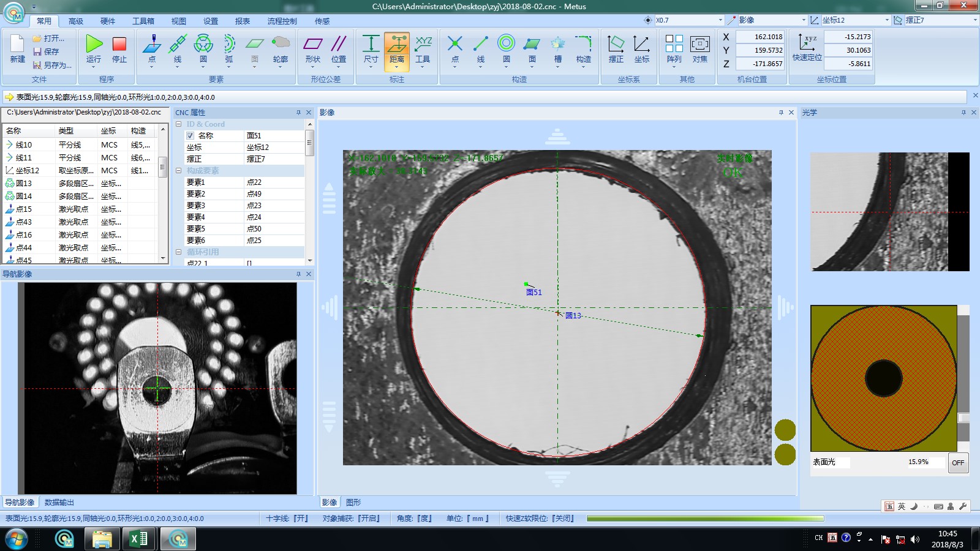Open the Shape (形状) tolerance tool
The width and height of the screenshot is (980, 551).
point(312,44)
